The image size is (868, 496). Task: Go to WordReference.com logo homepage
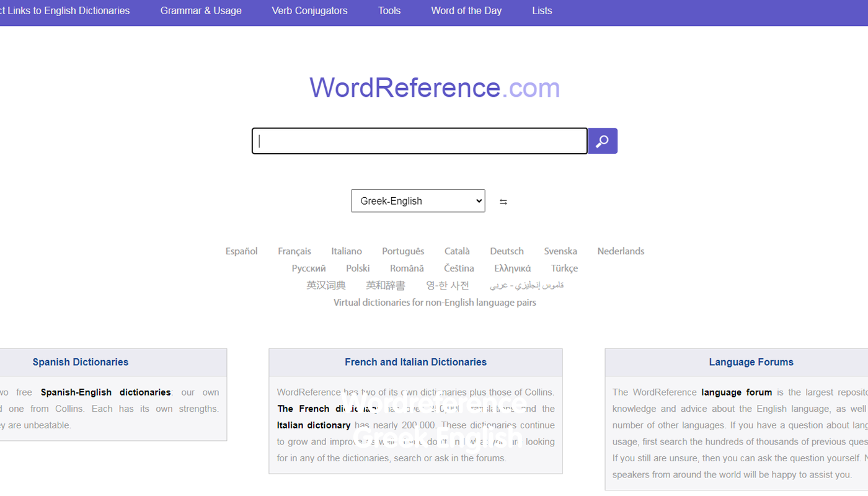(x=435, y=87)
